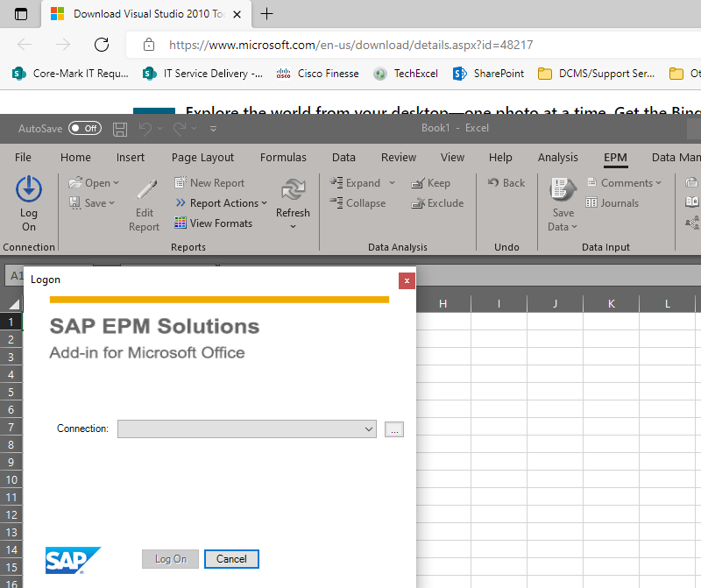Click the Excel Save floppy disk icon
Viewport: 701px width, 588px height.
pyautogui.click(x=120, y=129)
